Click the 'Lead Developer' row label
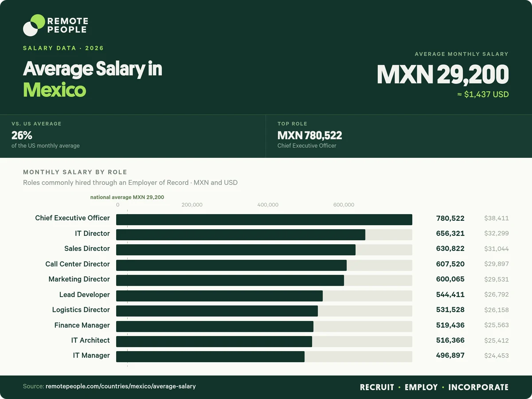 (85, 294)
